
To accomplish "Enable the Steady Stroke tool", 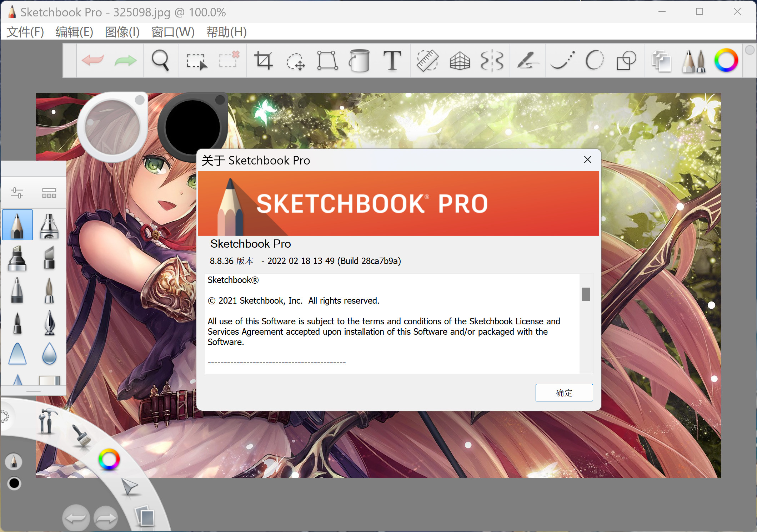I will [562, 60].
